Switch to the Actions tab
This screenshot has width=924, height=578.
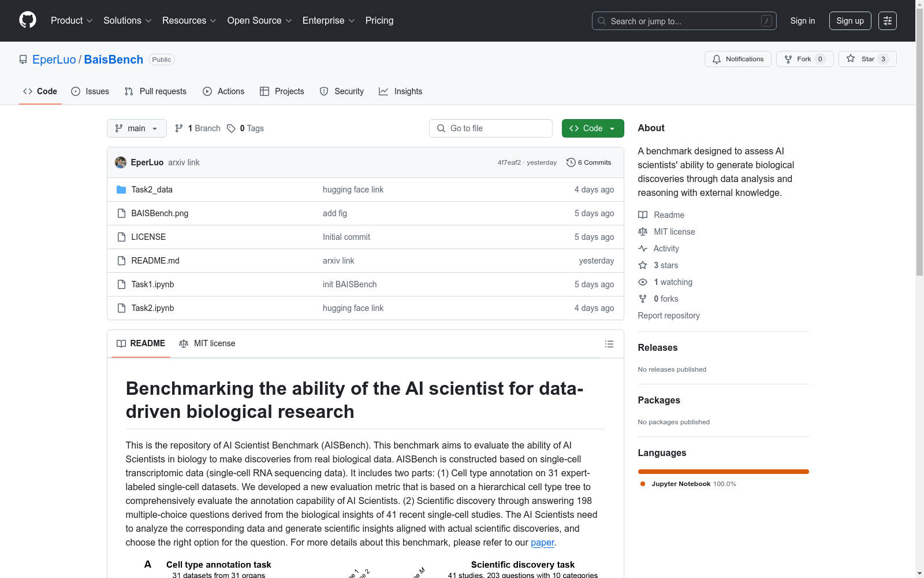pos(223,91)
